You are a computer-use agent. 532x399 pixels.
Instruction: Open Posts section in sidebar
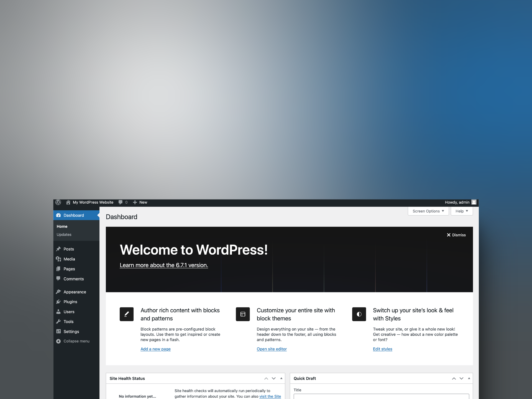pos(68,249)
